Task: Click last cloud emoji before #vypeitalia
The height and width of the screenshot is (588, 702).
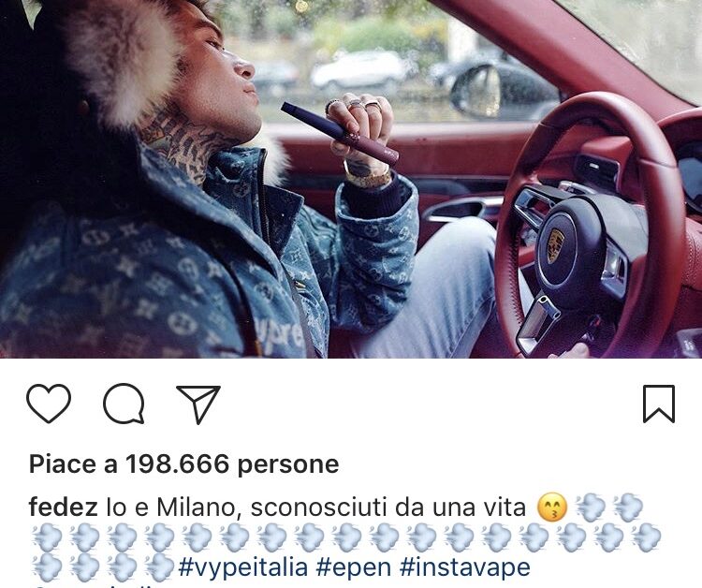Action: coord(159,567)
